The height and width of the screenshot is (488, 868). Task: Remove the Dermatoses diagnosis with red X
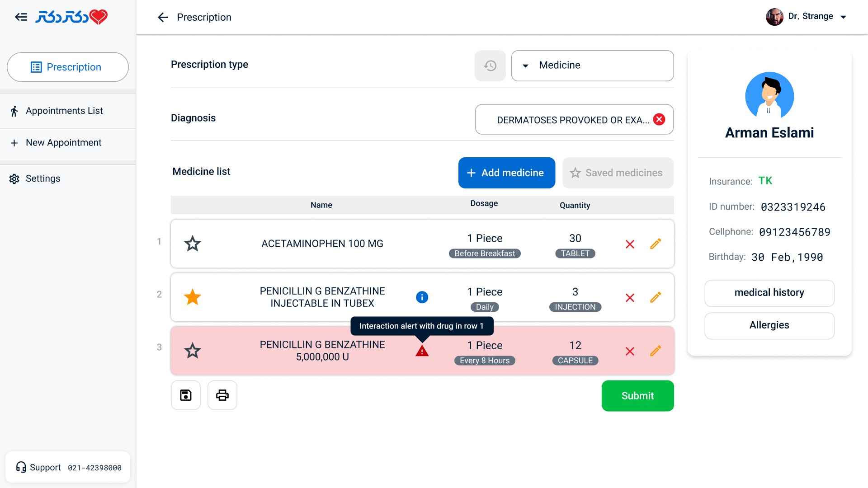click(x=659, y=119)
